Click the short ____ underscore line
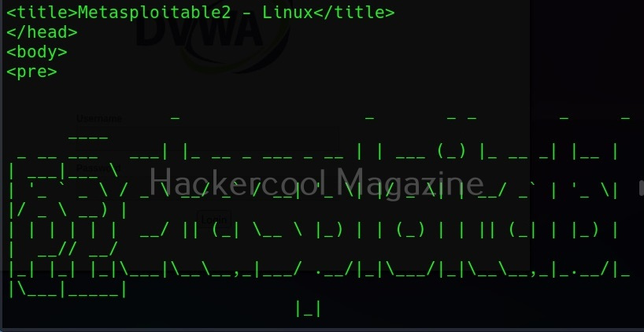The image size is (644, 332). pos(88,138)
